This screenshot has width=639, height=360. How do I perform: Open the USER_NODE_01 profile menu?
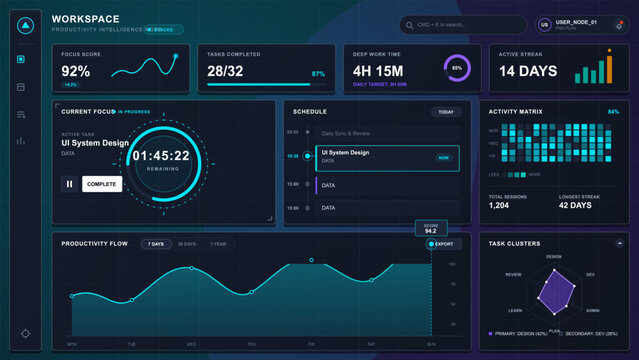582,25
